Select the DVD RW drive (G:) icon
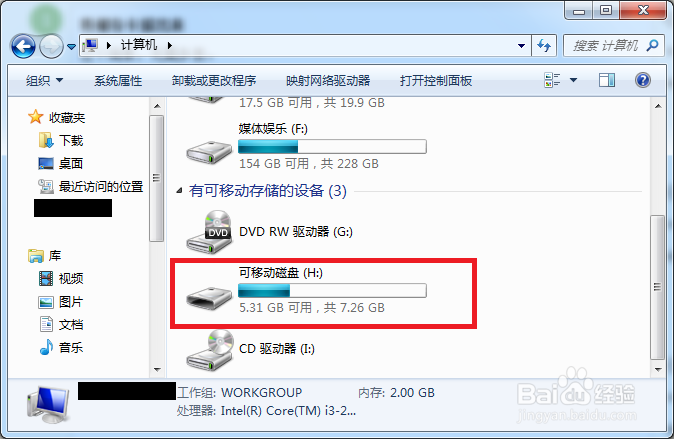This screenshot has height=439, width=674. point(210,232)
